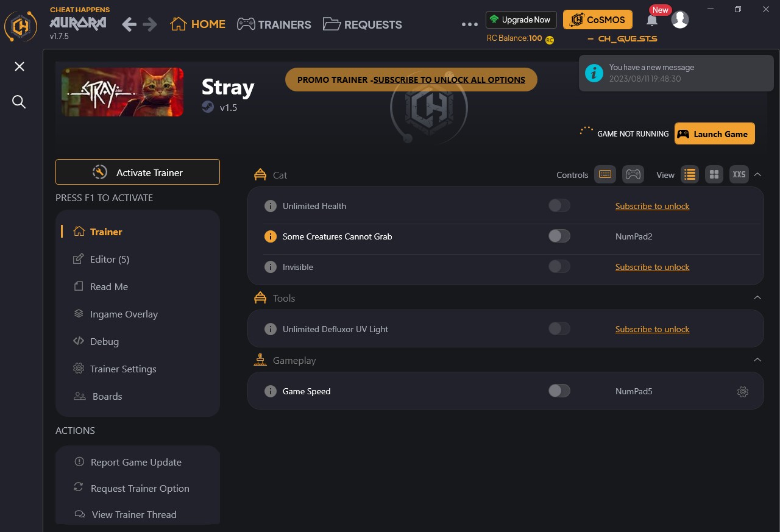This screenshot has height=532, width=780.
Task: Click the Cat category icon
Action: pos(260,175)
